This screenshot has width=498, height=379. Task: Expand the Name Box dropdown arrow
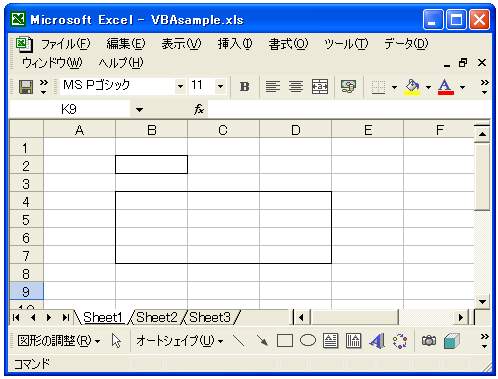pyautogui.click(x=139, y=109)
